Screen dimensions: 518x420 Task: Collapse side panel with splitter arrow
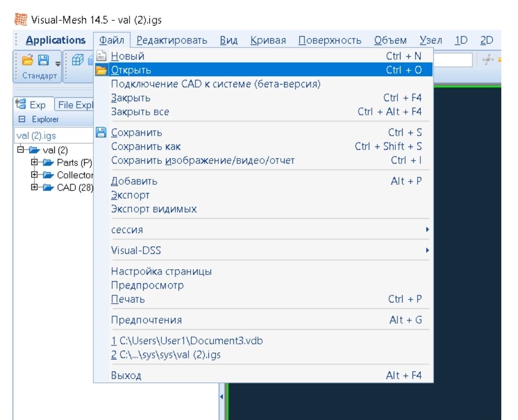(221, 396)
